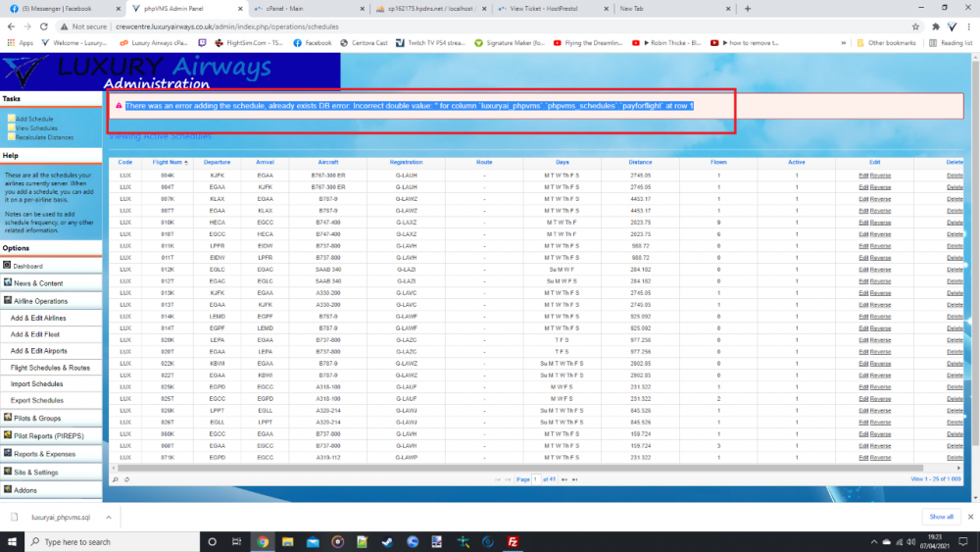Sort table by Flight Num column
The height and width of the screenshot is (552, 980).
pos(168,162)
